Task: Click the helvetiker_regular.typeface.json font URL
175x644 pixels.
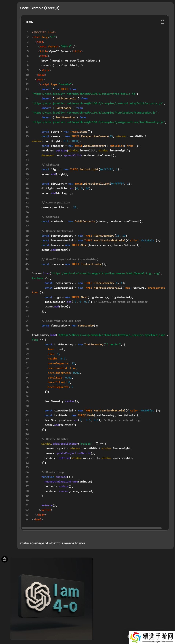Action: tap(112, 335)
